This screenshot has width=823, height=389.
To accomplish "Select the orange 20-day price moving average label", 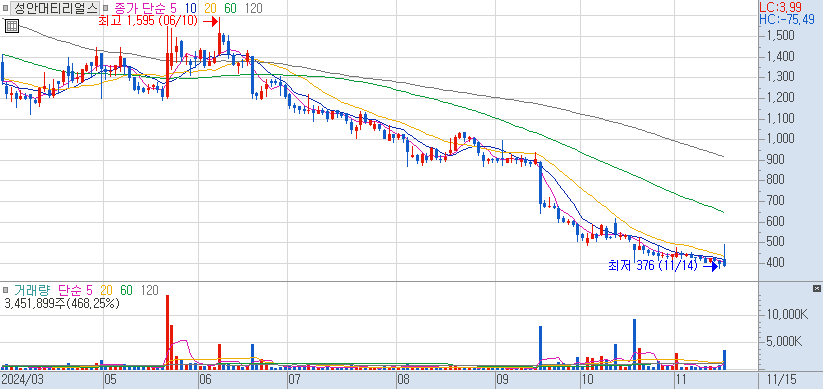I will pos(209,8).
